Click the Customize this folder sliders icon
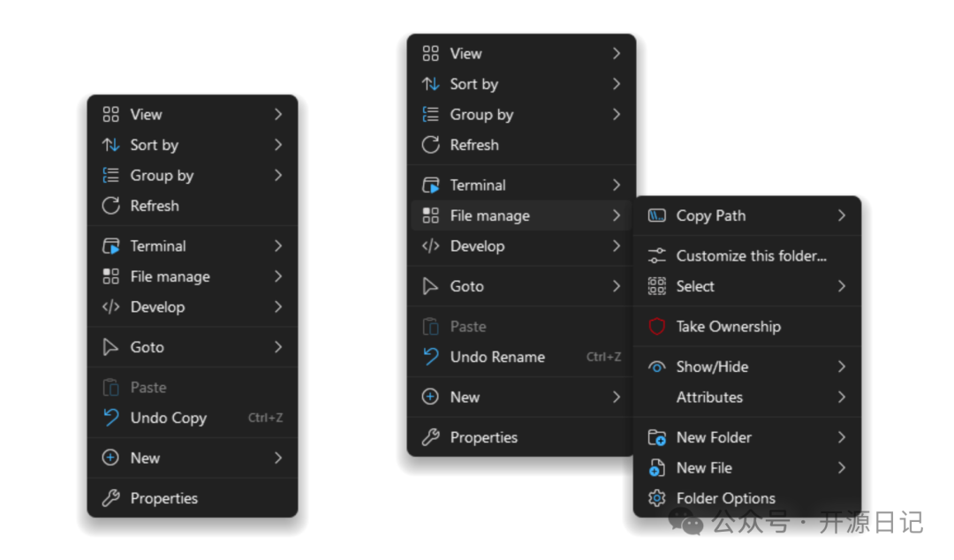 [x=656, y=256]
